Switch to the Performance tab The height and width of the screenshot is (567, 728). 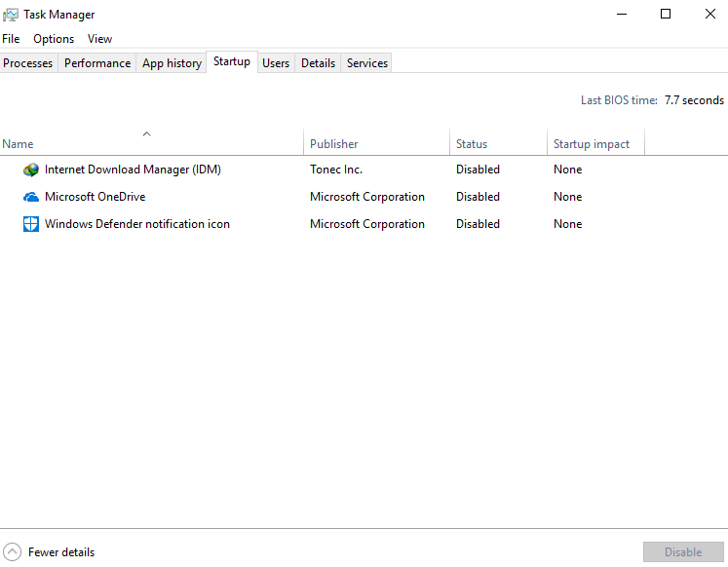(97, 63)
